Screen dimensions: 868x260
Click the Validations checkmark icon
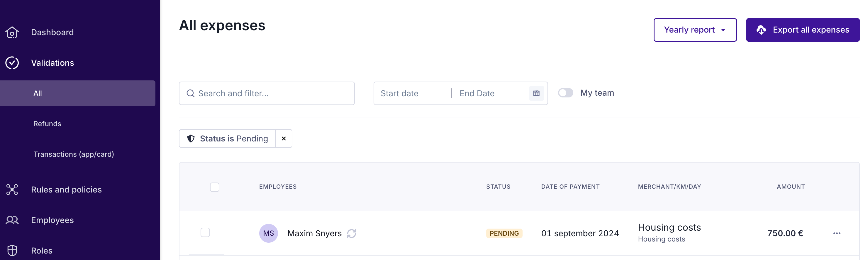coord(12,63)
